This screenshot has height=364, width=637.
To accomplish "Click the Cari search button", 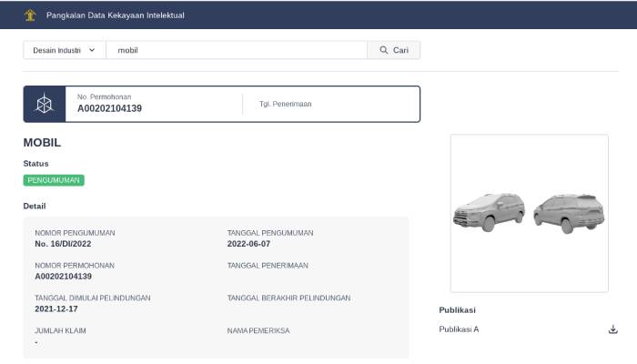I will tap(394, 50).
